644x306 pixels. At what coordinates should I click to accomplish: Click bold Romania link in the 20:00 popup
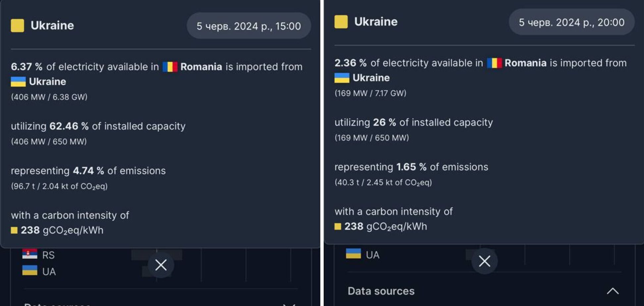525,63
